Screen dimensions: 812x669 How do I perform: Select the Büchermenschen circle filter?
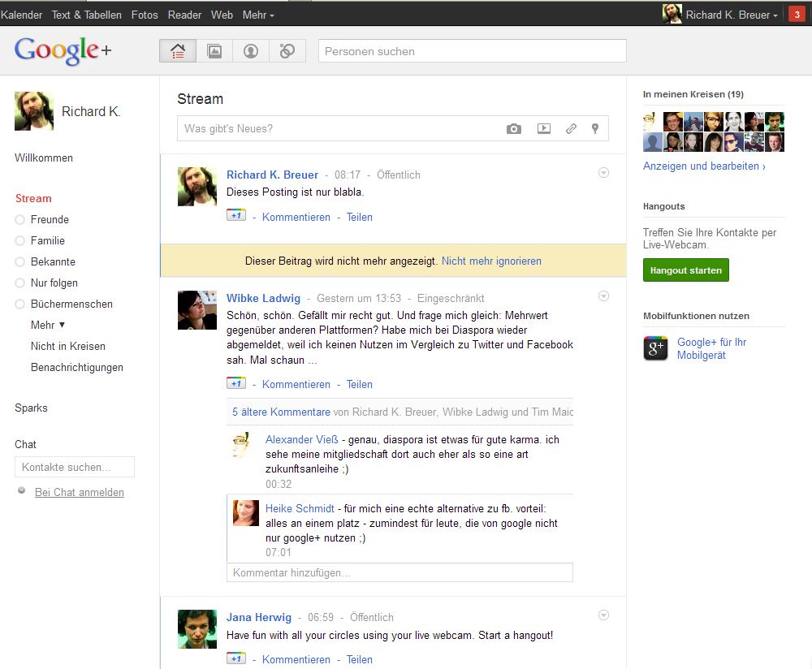tap(71, 304)
